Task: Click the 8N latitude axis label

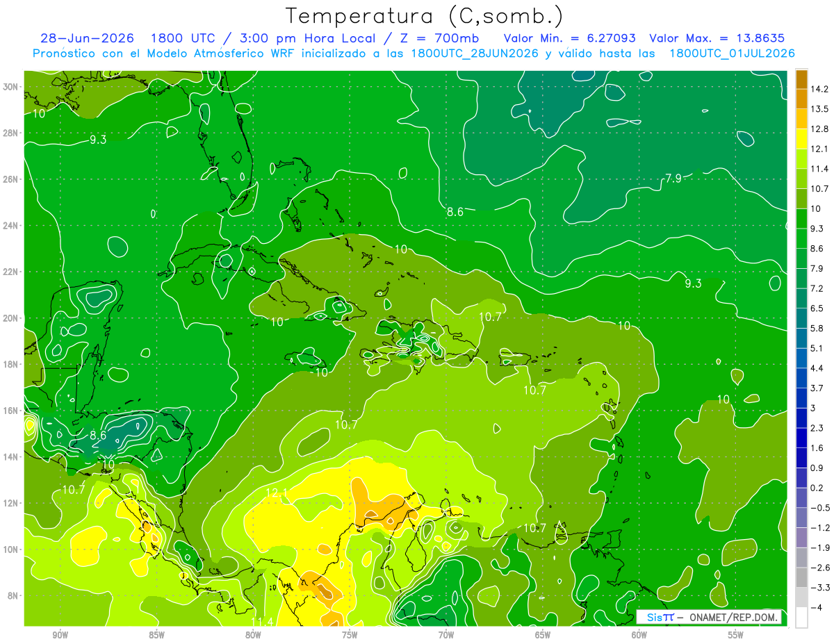Action: pos(13,595)
